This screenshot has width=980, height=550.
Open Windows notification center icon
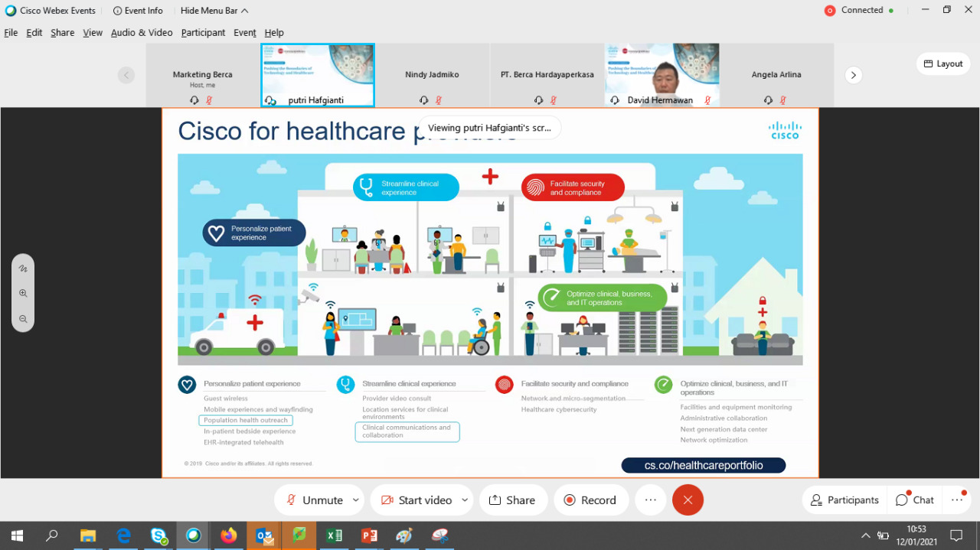pos(956,535)
